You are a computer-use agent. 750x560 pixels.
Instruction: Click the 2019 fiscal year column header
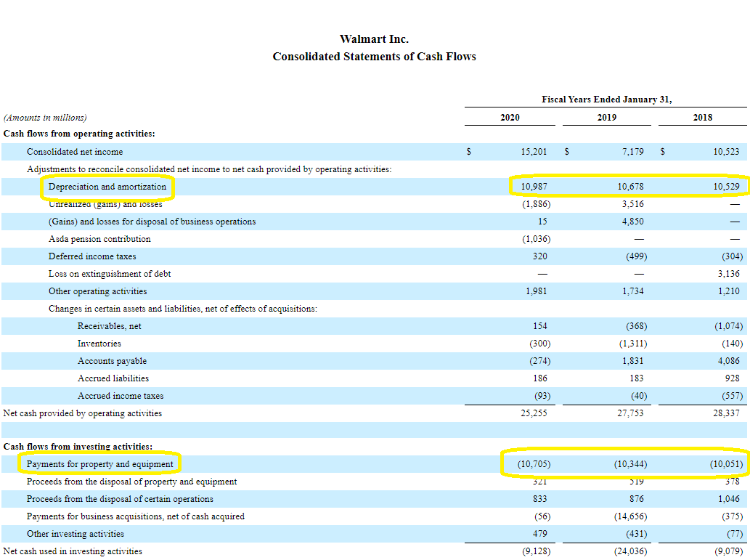[607, 118]
